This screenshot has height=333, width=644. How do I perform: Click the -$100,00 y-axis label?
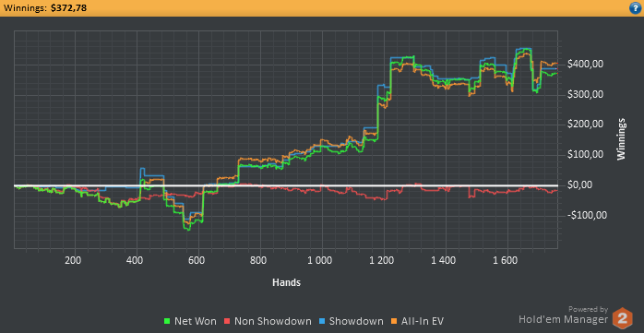point(587,215)
